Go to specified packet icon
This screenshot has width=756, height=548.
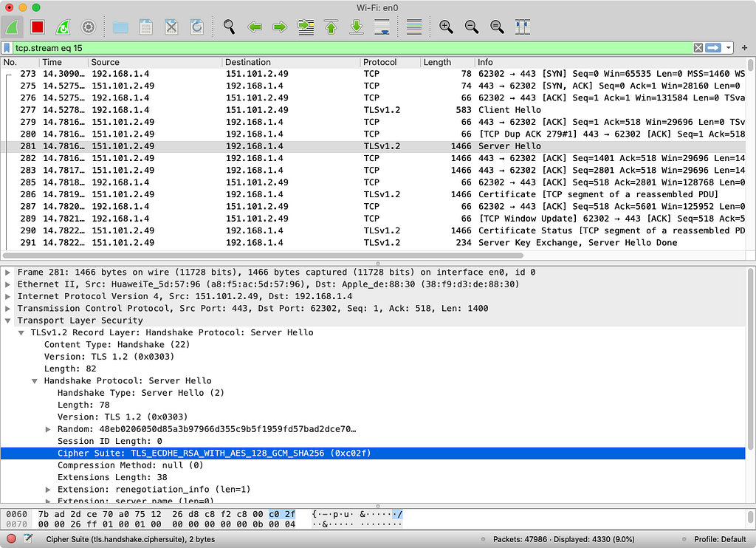(306, 27)
